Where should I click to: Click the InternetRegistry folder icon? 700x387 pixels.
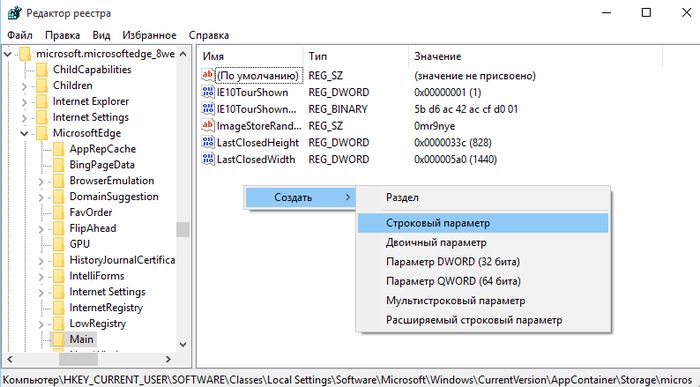tap(58, 308)
